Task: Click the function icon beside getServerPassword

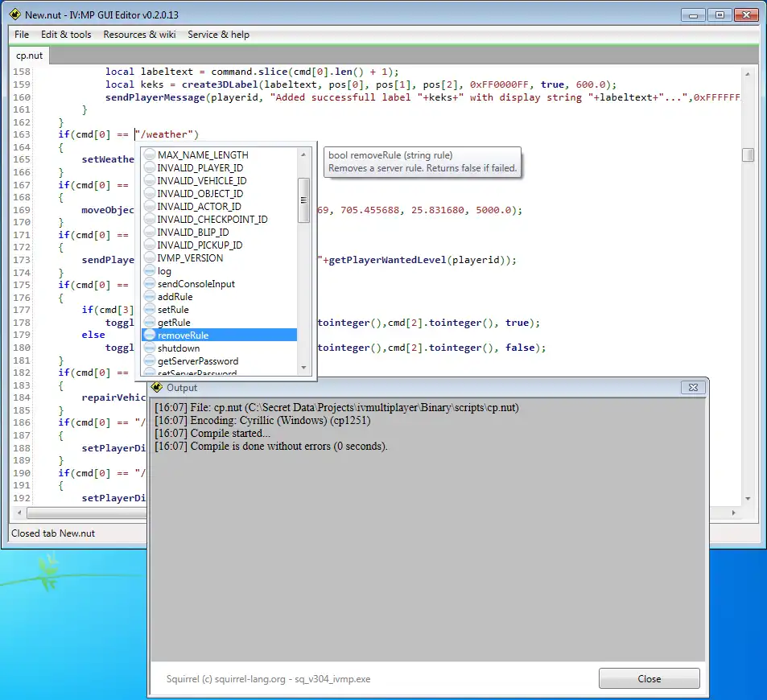Action: [x=150, y=361]
